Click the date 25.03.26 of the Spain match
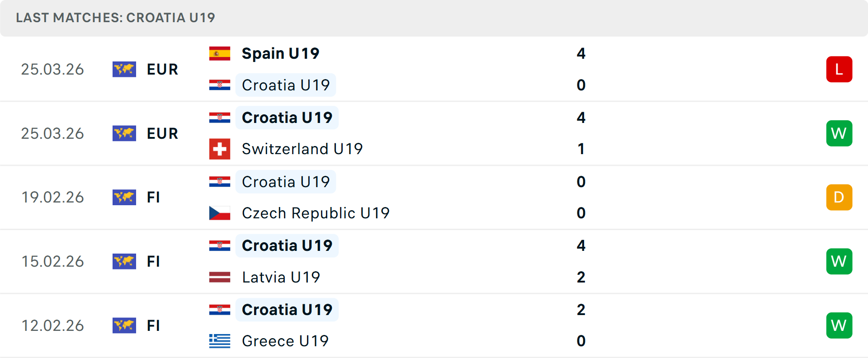Screen dimensions: 868x358 pyautogui.click(x=52, y=69)
